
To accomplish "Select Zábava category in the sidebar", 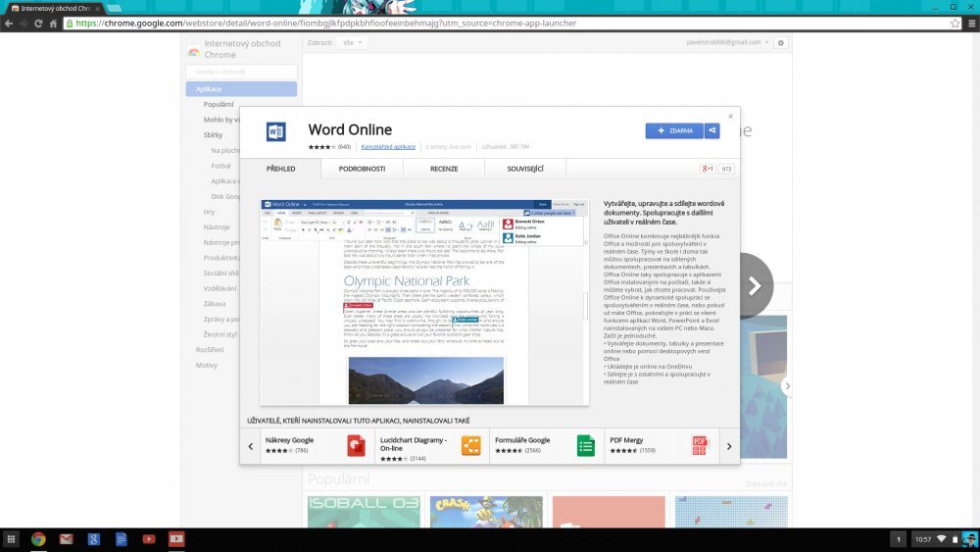I will tap(215, 304).
